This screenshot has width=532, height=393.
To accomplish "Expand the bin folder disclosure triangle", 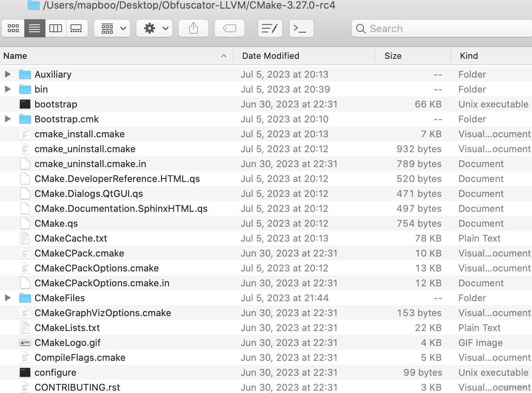I will [x=8, y=89].
